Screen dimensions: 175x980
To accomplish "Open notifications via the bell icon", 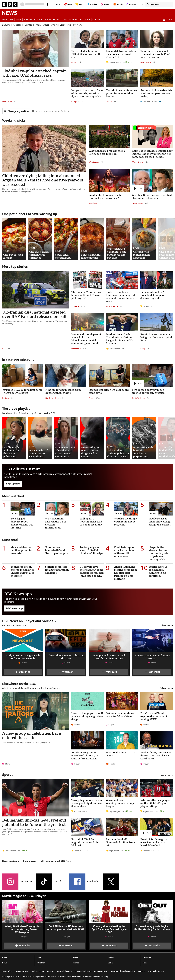I will 48,4.
